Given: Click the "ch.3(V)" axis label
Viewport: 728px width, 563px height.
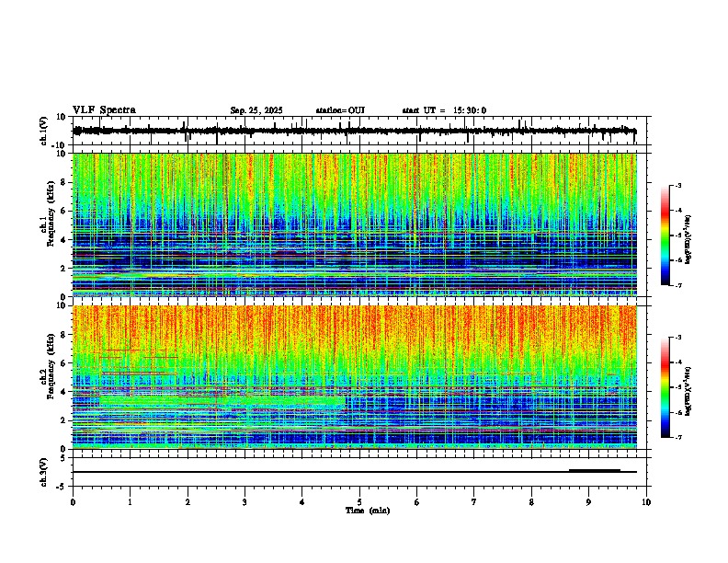Looking at the screenshot, I should (x=43, y=472).
